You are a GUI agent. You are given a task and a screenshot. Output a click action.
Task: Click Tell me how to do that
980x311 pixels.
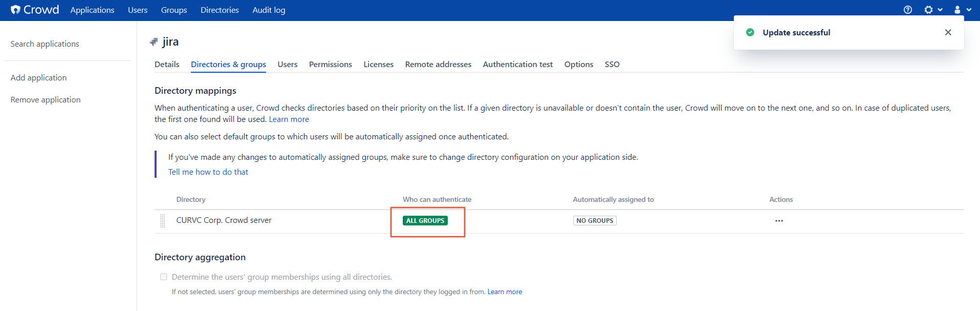click(208, 172)
